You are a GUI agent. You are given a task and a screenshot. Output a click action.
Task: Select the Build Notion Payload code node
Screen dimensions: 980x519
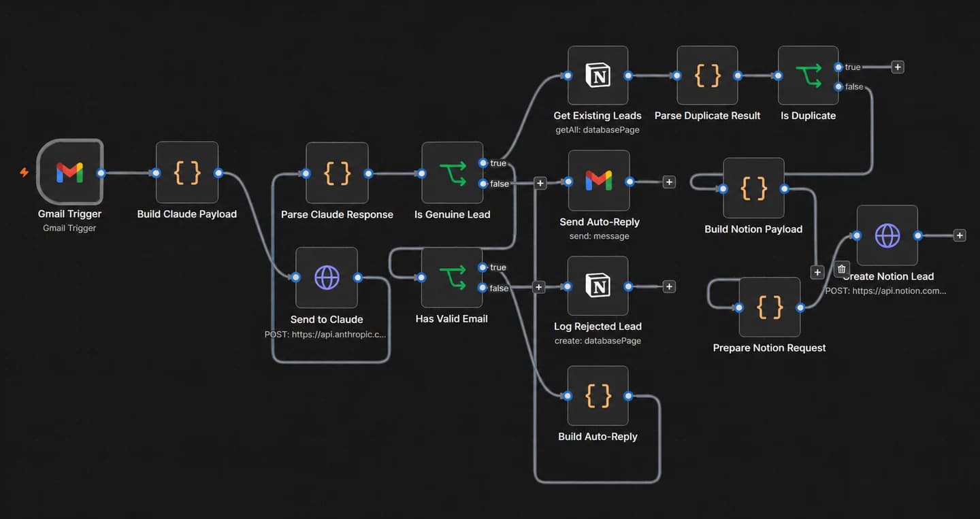tap(754, 188)
